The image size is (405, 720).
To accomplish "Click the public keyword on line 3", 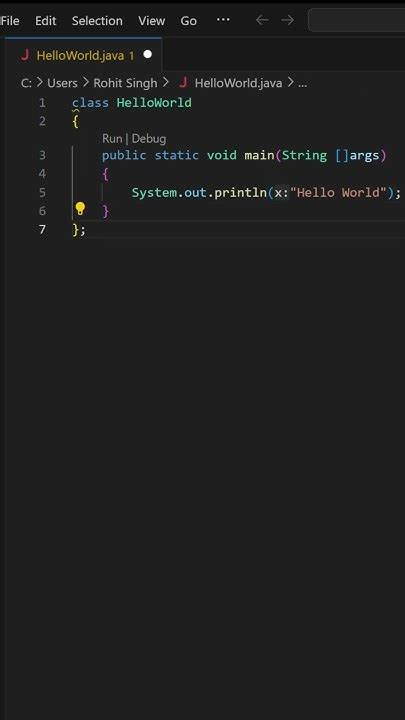I will 124,155.
